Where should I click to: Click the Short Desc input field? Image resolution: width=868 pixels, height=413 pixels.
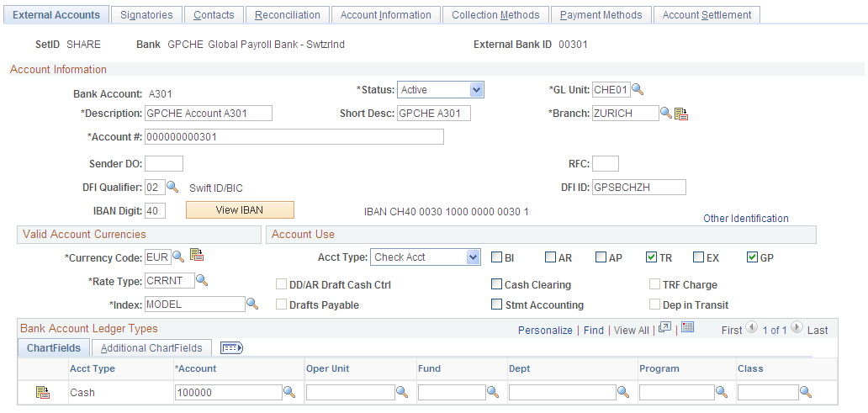(434, 114)
